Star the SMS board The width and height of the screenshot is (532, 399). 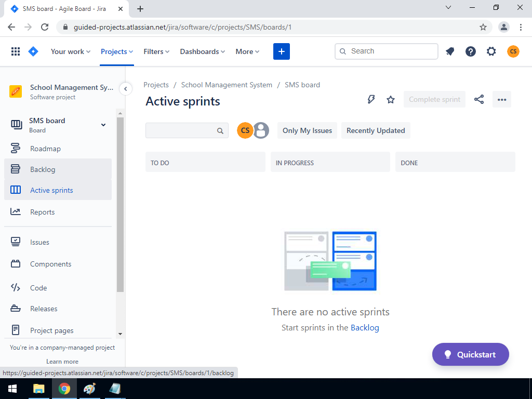(391, 99)
